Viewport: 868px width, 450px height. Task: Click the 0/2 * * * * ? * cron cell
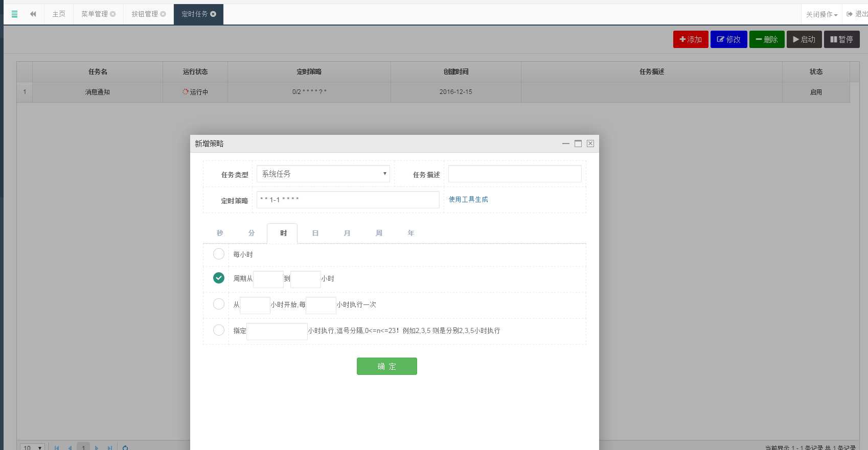point(309,92)
